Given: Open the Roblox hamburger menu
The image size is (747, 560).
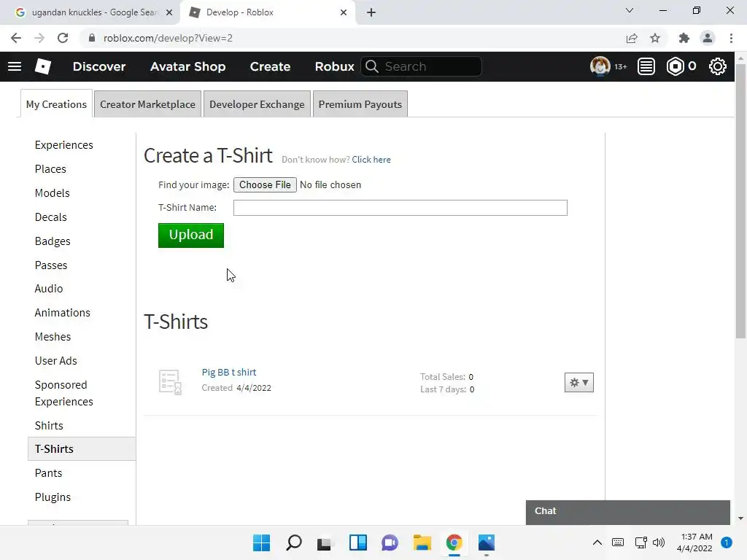Looking at the screenshot, I should tap(15, 66).
